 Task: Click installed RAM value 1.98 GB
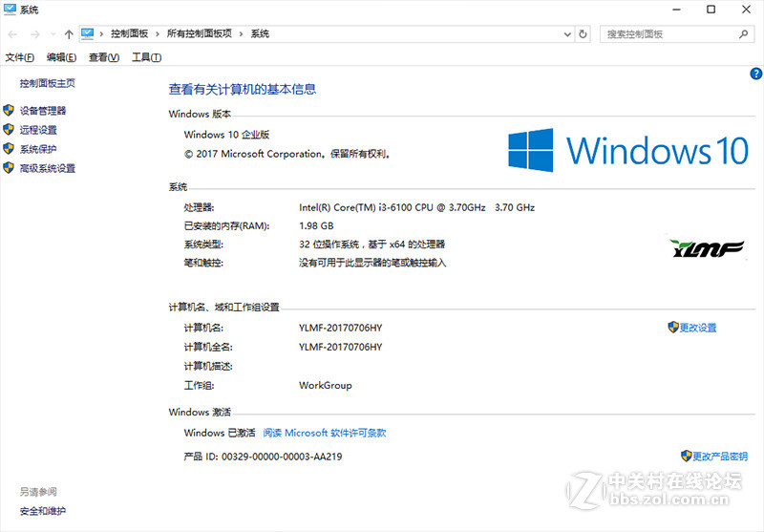click(x=316, y=226)
